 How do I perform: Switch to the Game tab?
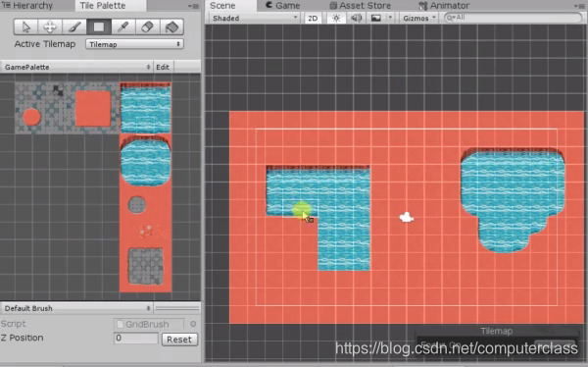tap(283, 6)
